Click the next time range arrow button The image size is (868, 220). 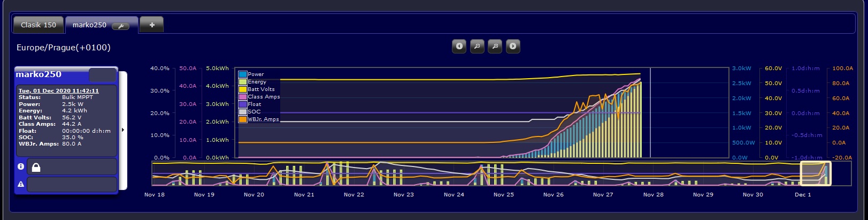pyautogui.click(x=513, y=47)
